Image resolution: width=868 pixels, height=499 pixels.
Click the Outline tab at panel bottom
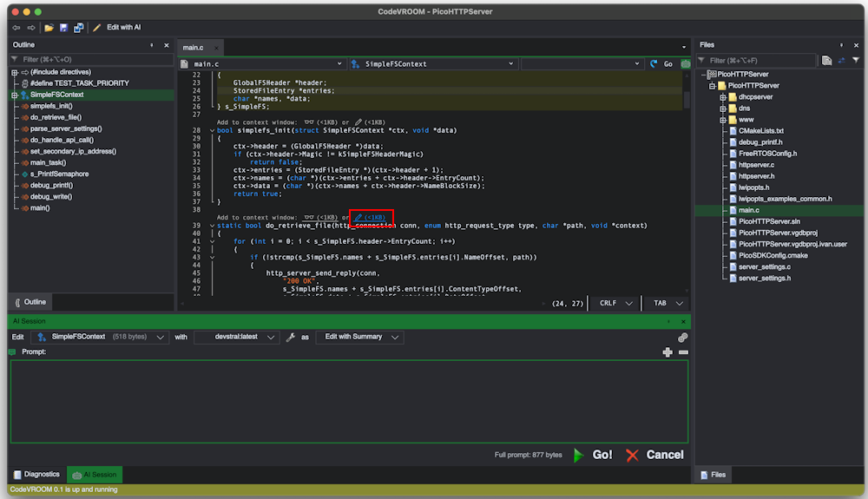coord(30,302)
